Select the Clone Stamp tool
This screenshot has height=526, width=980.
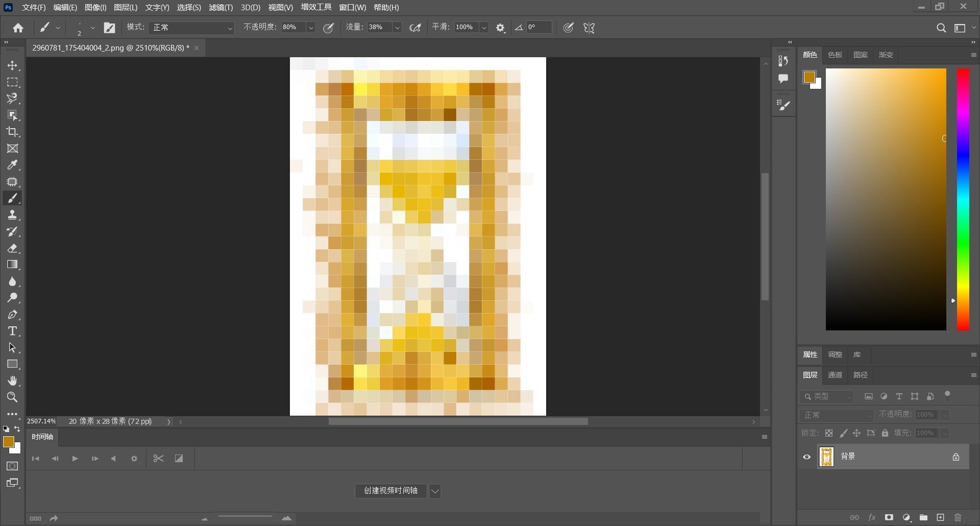(x=13, y=215)
